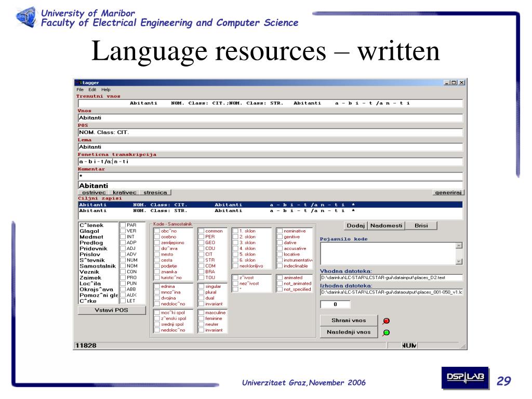Click the Foneticna transkripcija field
The height and width of the screenshot is (399, 532).
click(x=270, y=162)
